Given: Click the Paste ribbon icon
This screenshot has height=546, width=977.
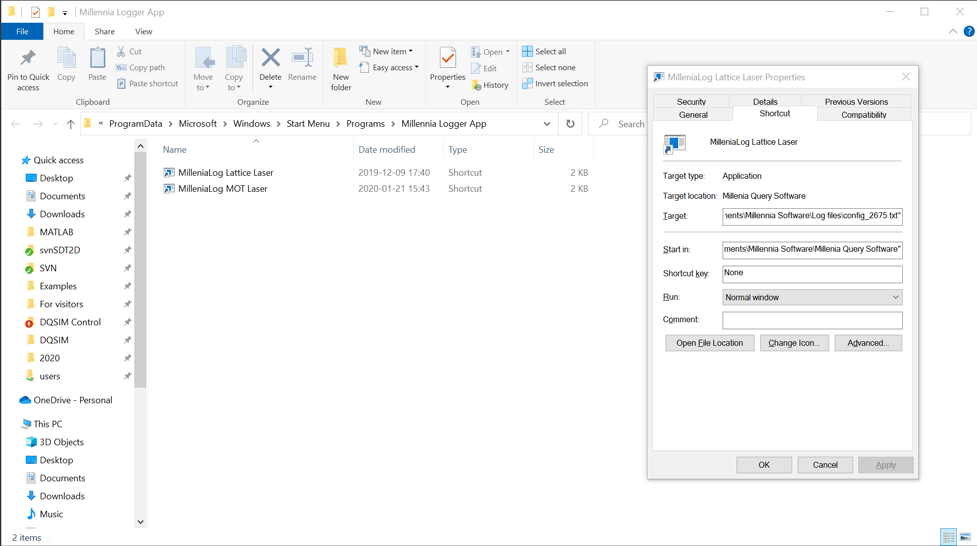Looking at the screenshot, I should [97, 59].
